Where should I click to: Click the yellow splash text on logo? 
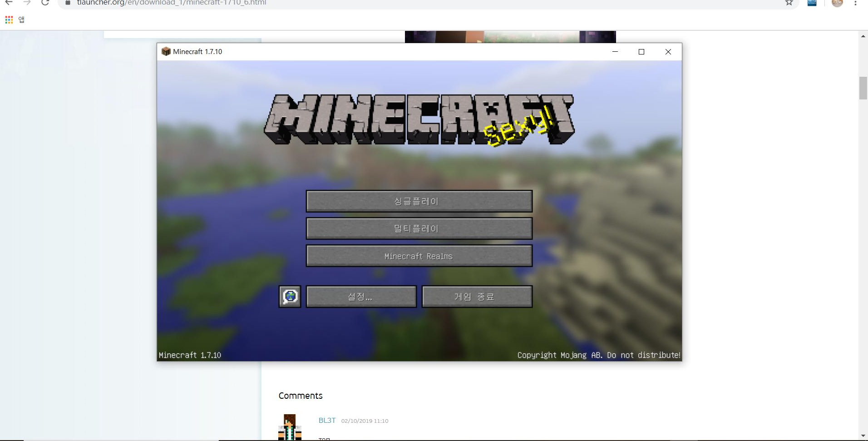point(518,127)
